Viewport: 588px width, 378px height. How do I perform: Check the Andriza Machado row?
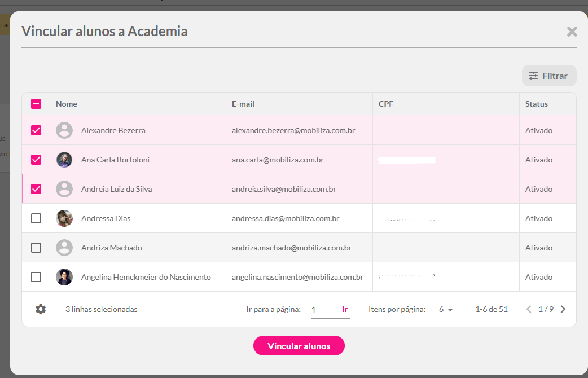[36, 248]
